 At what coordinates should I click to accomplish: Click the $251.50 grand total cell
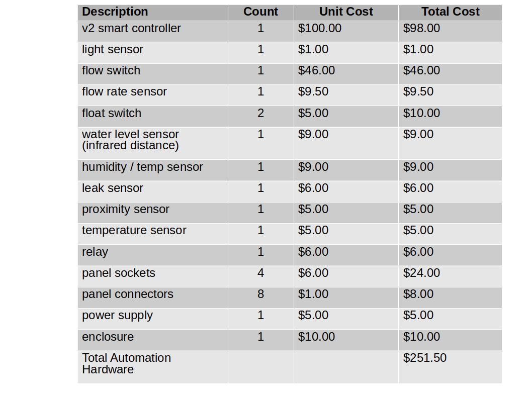(x=450, y=367)
